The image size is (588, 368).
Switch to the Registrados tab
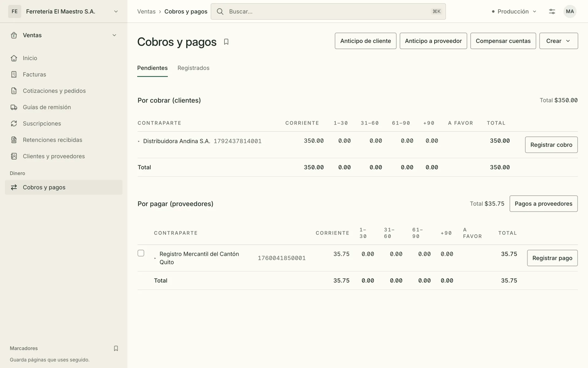coord(194,68)
